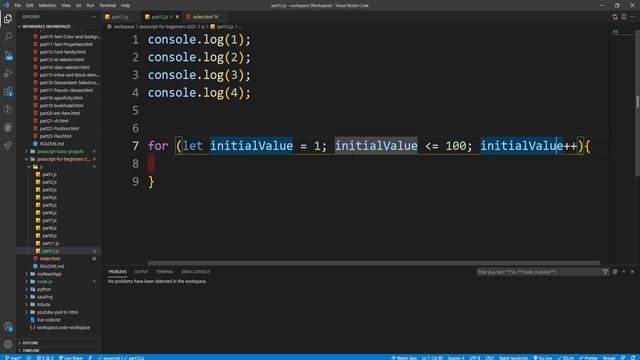The image size is (640, 360).
Task: Click the sync changes icon in status bar
Action: [x=29, y=358]
